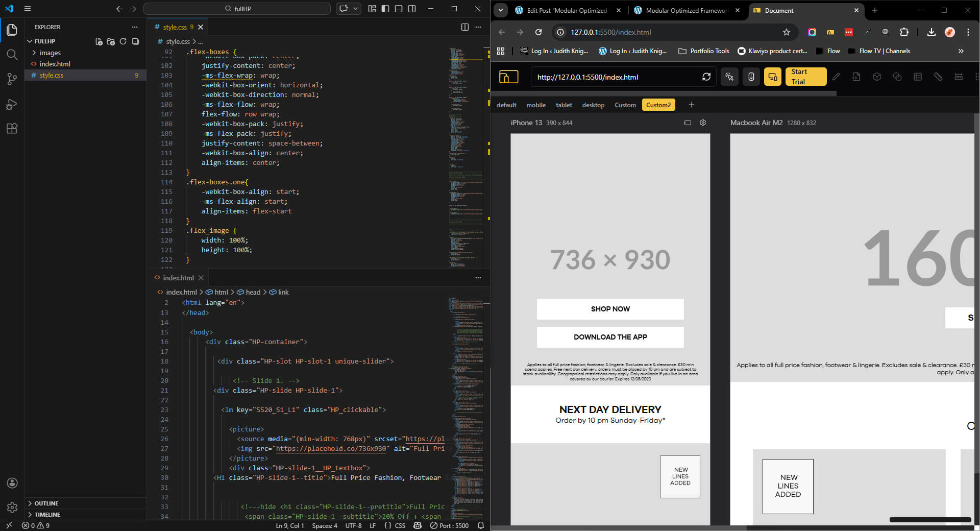Open the Copilot chat dropdown arrow
The image size is (980, 531).
[x=356, y=9]
